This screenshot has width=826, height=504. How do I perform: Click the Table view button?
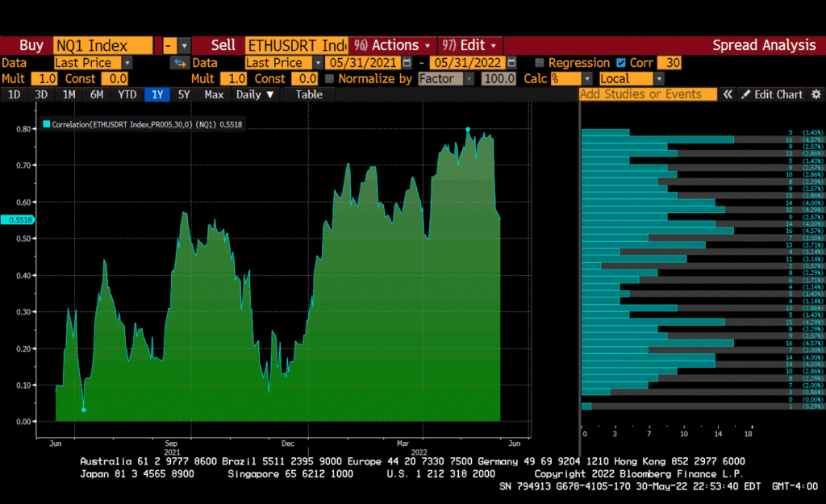(308, 94)
